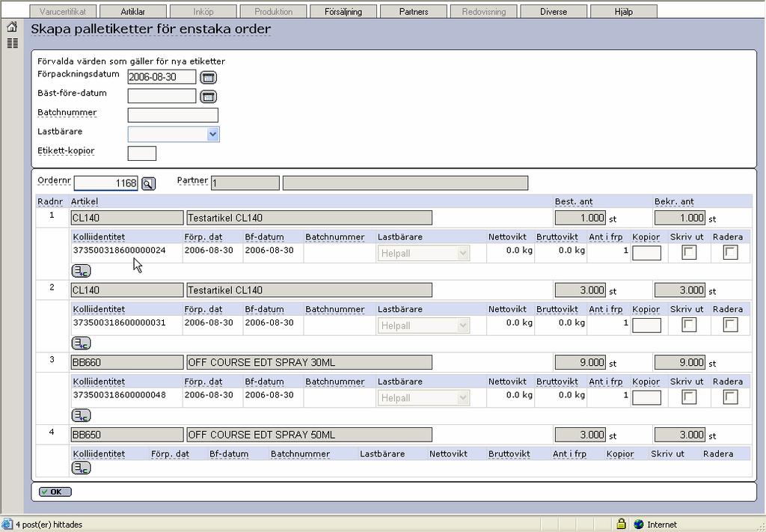Check Skriv ut for colli 373500318600000031
The height and width of the screenshot is (532, 766).
[689, 325]
